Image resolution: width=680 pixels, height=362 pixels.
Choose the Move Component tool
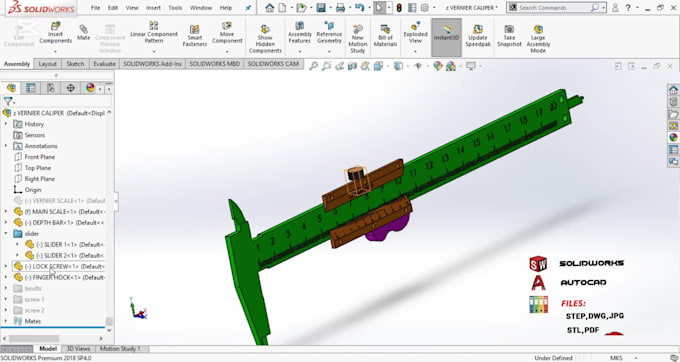(x=227, y=33)
